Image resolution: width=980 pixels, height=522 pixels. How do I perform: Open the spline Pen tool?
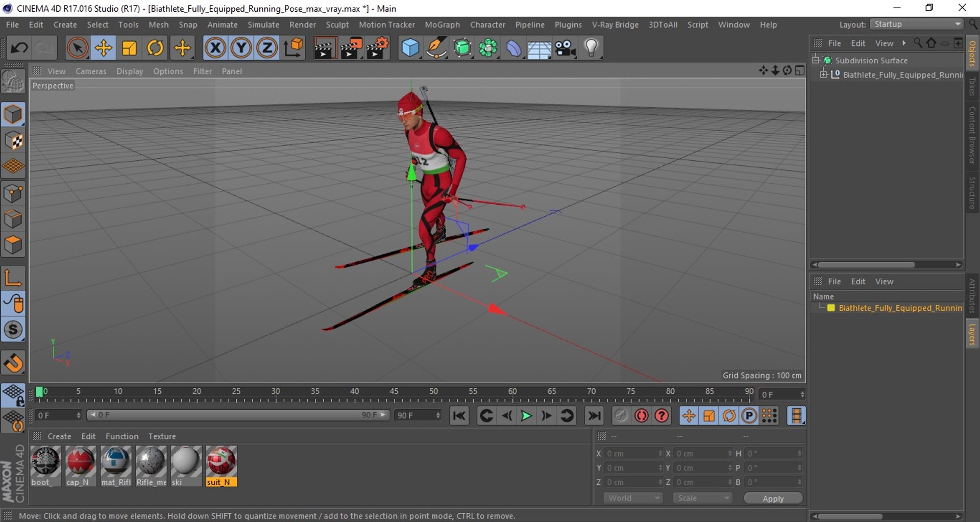coord(436,48)
